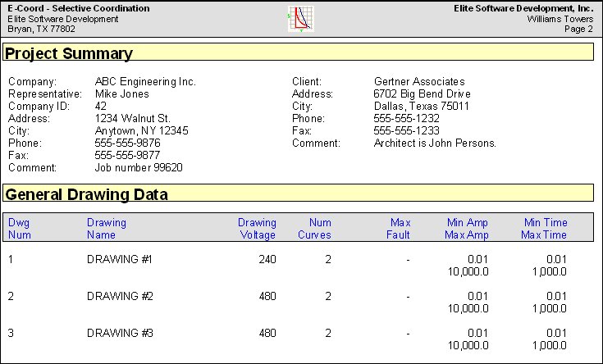Click the E-Coord curve graph logo icon

(x=301, y=19)
